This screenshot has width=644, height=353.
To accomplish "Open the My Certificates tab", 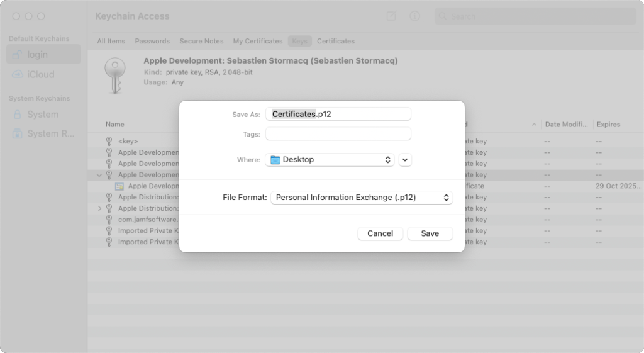I will click(257, 41).
